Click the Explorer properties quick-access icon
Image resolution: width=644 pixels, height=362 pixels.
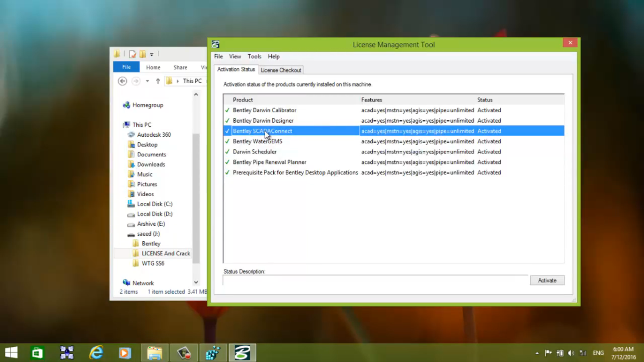[132, 54]
